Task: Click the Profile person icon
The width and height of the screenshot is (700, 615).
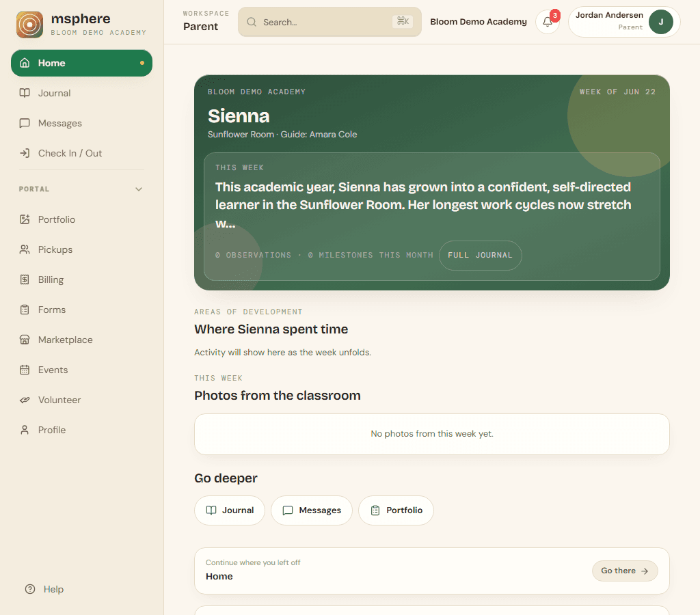Action: point(25,430)
